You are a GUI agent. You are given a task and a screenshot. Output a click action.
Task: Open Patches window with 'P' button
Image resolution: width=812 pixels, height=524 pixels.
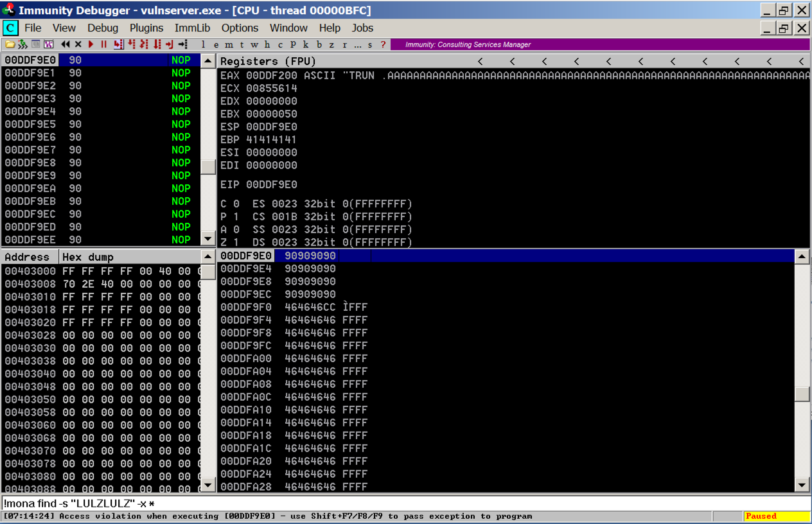(x=293, y=44)
